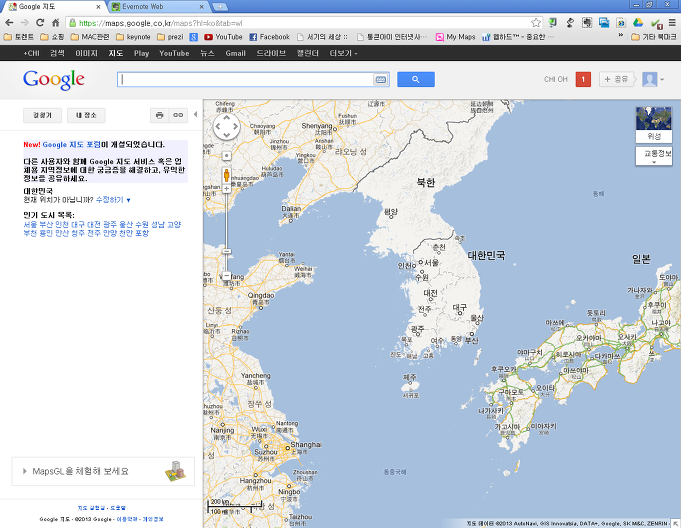Expand the 더보기 more menu
681x528 pixels.
(x=343, y=53)
